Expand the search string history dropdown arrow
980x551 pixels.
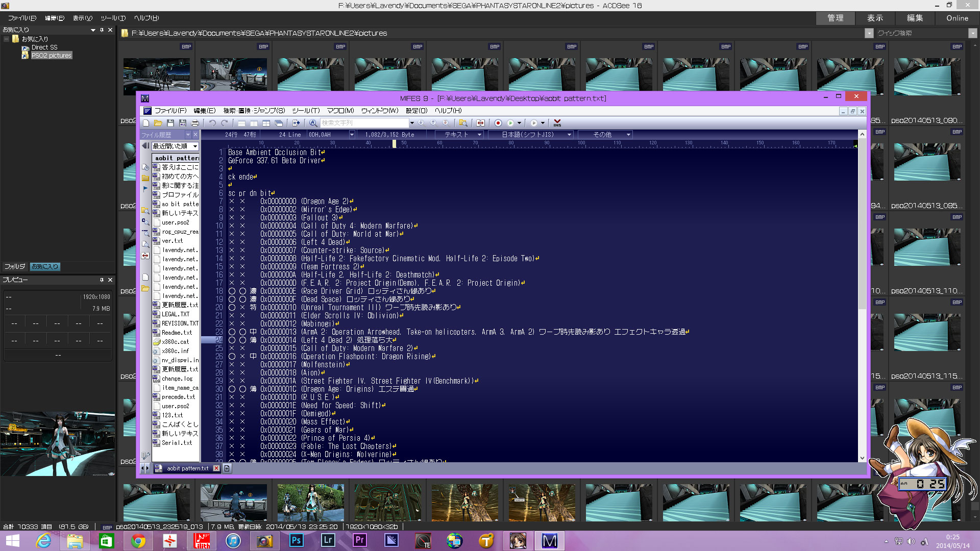click(x=412, y=123)
